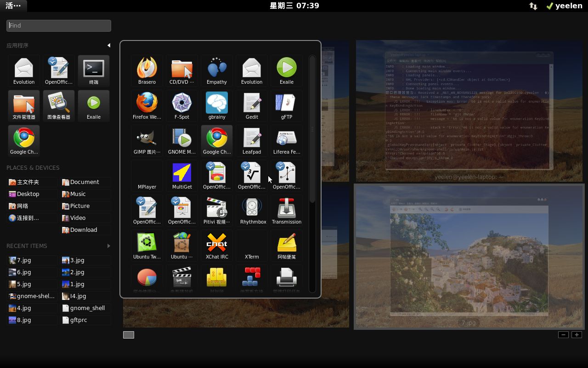Viewport: 588px width, 368px height.
Task: Open the CD/DVD creator folder icon
Action: coord(182,71)
